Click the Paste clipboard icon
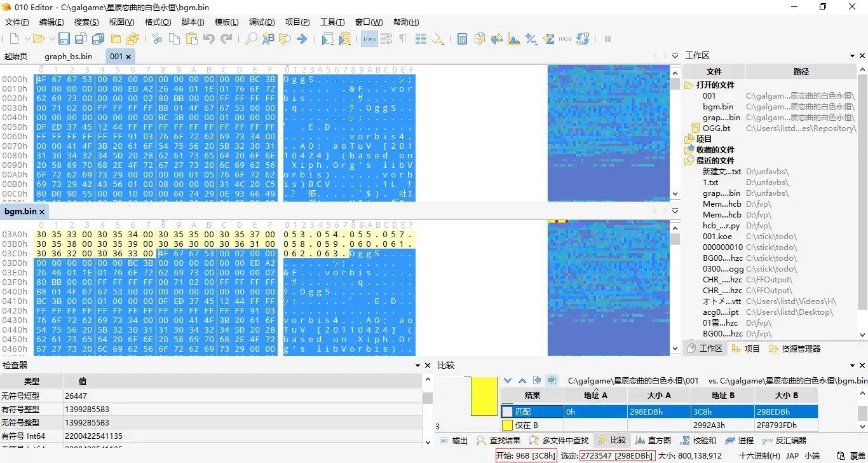This screenshot has width=868, height=463. (191, 39)
